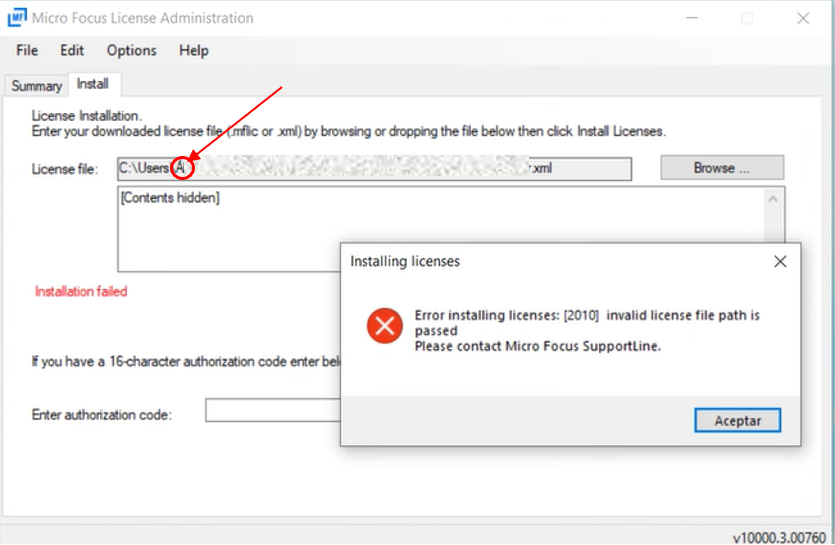Close the Installing licenses dialog with X

click(x=780, y=261)
